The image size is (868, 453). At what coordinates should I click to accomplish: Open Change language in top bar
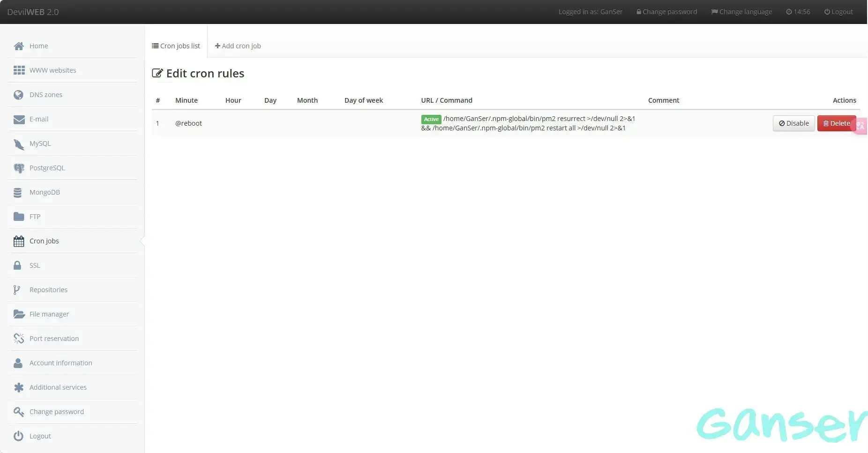tap(741, 12)
